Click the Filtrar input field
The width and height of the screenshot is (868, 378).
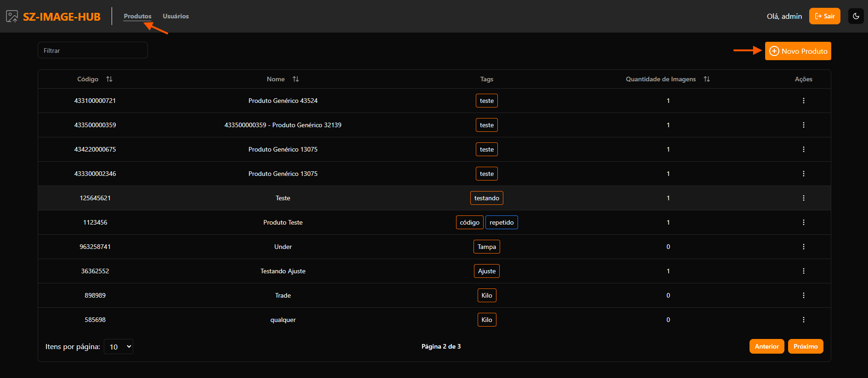[x=92, y=51]
